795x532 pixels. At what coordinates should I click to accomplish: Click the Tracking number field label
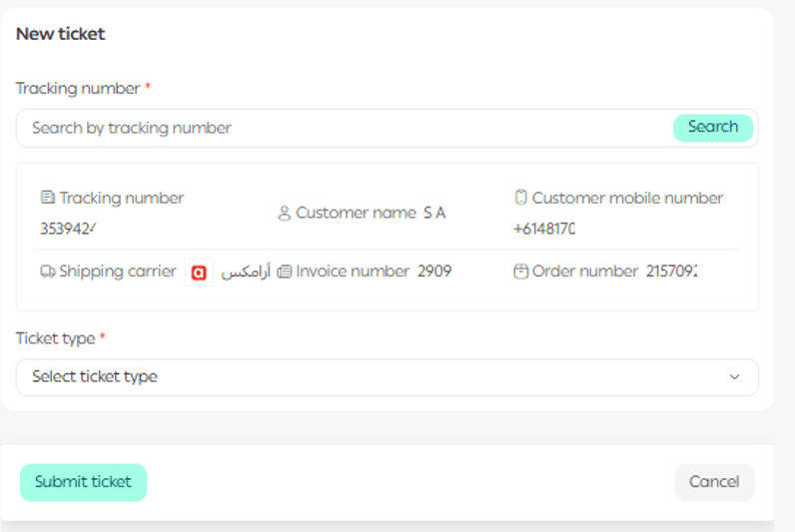[78, 89]
